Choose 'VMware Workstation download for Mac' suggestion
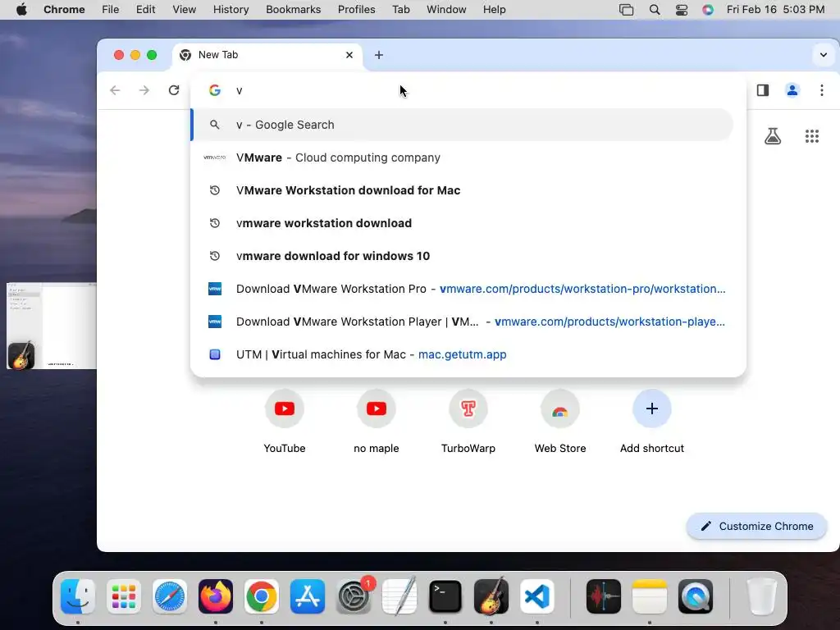Viewport: 840px width, 630px height. click(x=463, y=190)
